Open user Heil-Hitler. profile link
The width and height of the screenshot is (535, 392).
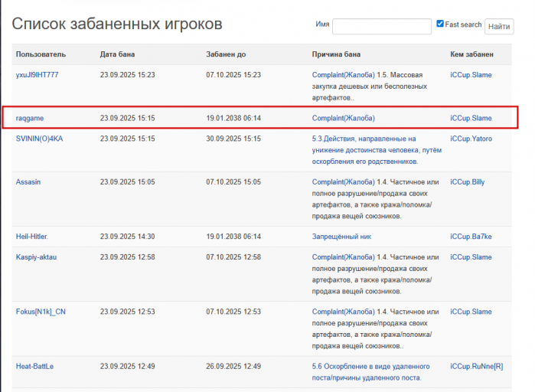[x=31, y=237]
